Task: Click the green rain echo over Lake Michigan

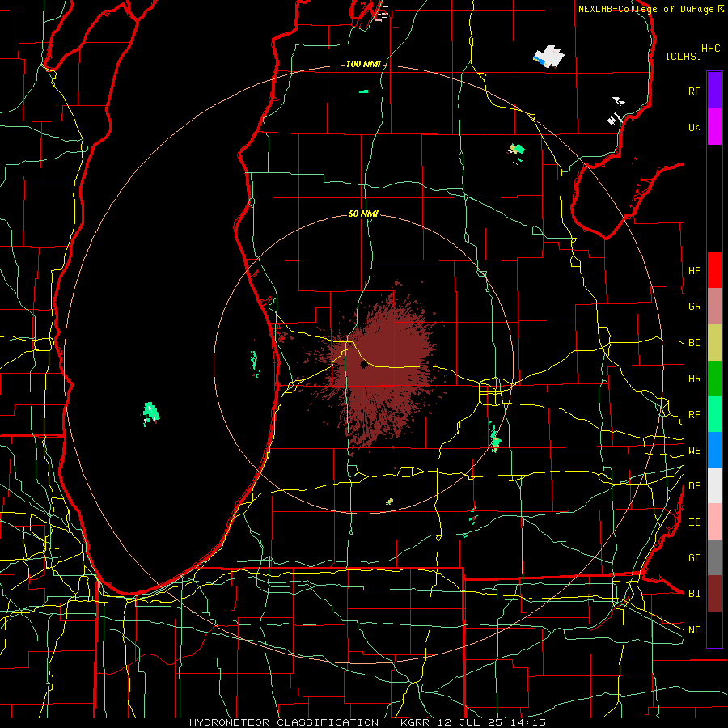Action: pyautogui.click(x=151, y=413)
